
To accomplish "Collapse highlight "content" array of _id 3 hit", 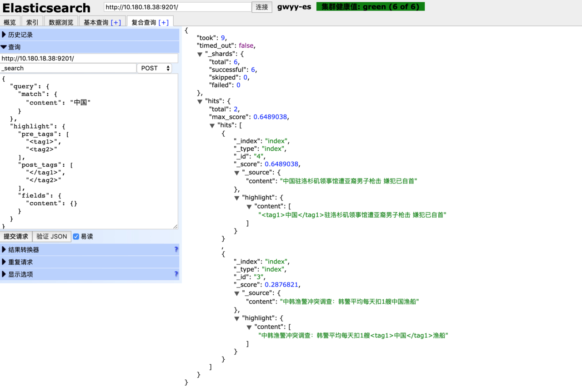I will point(249,327).
